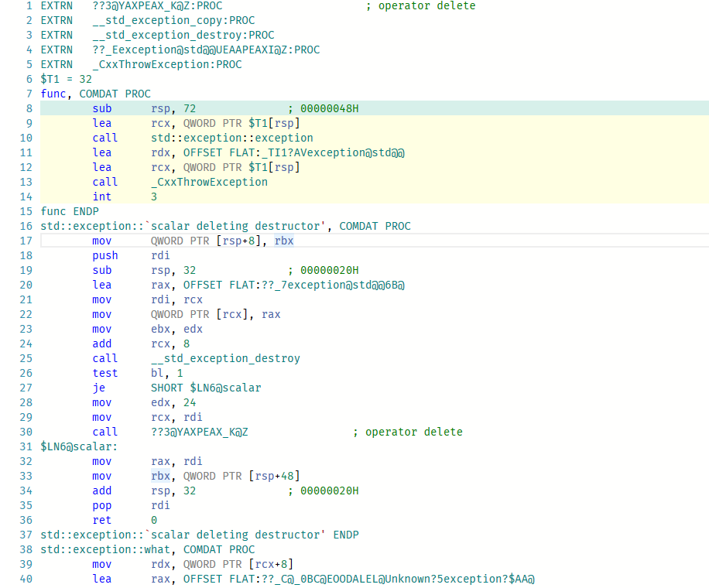
Task: Click the '00000048H' comment
Action: pyautogui.click(x=330, y=108)
